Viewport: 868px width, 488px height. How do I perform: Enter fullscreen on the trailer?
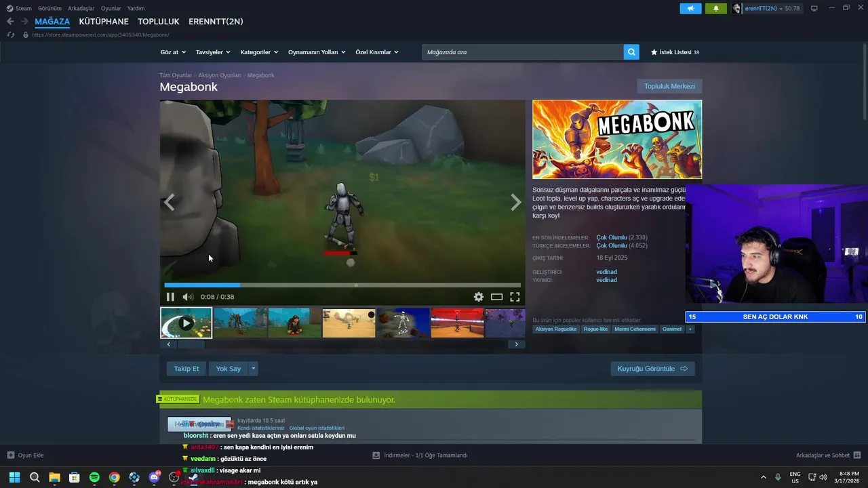[x=515, y=297]
